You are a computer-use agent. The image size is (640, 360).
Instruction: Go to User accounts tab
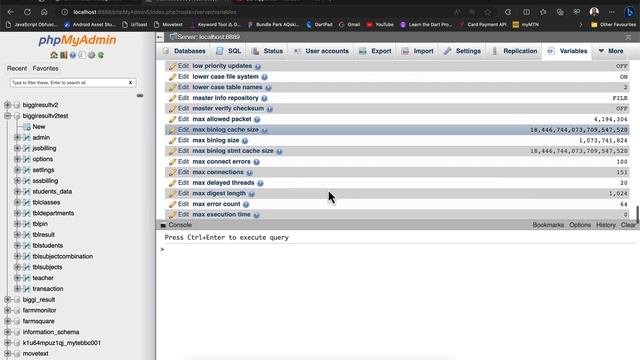coord(322,51)
